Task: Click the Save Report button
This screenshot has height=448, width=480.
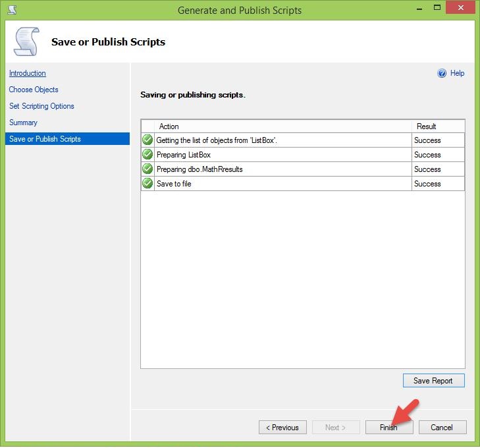Action: click(x=433, y=381)
